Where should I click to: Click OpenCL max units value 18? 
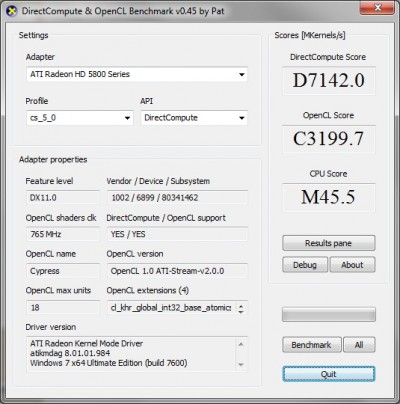[x=63, y=307]
